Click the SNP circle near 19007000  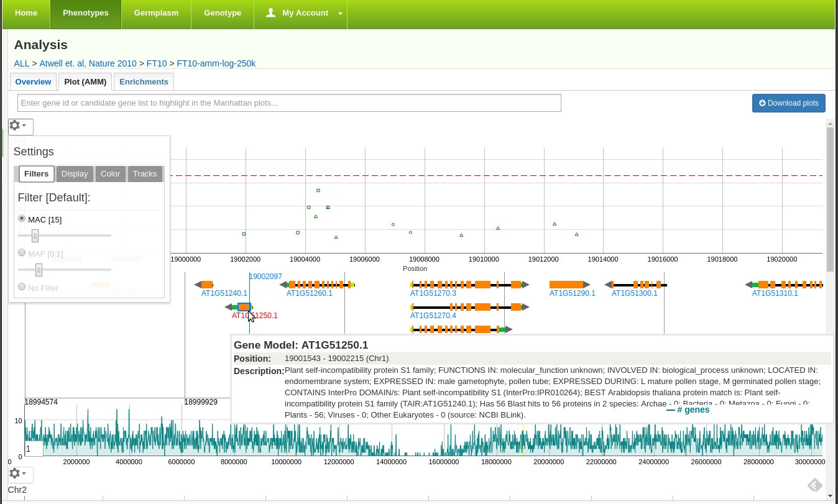click(x=393, y=224)
